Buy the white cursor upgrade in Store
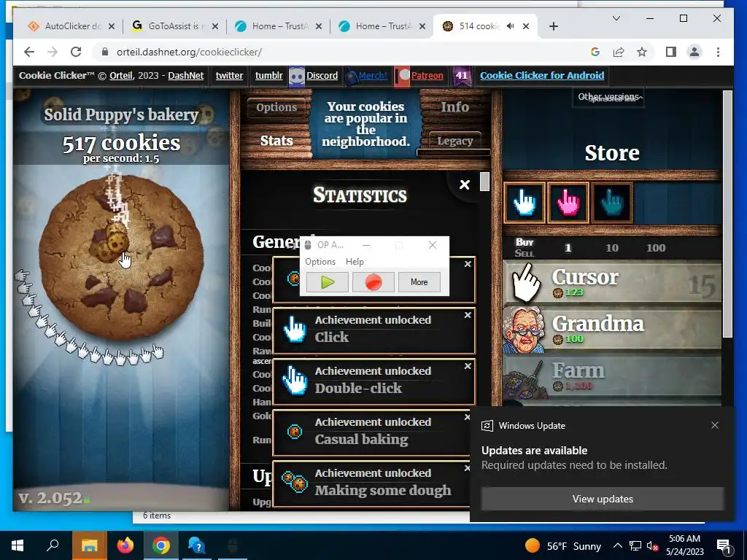The height and width of the screenshot is (560, 747). (x=524, y=203)
